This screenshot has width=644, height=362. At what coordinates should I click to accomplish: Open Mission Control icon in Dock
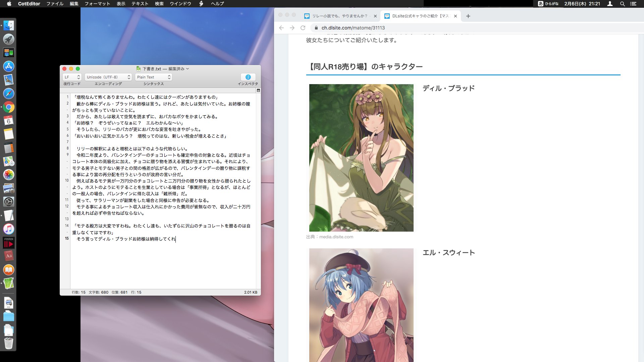point(9,53)
